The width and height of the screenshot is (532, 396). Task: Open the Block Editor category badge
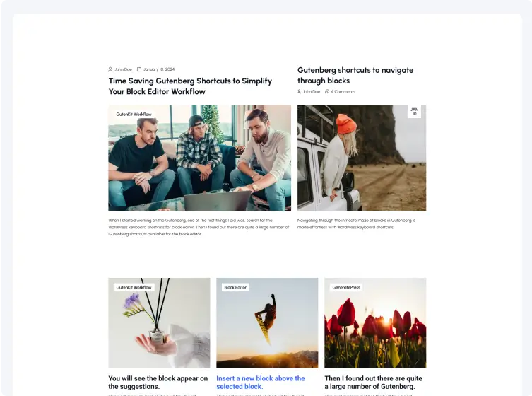click(235, 288)
